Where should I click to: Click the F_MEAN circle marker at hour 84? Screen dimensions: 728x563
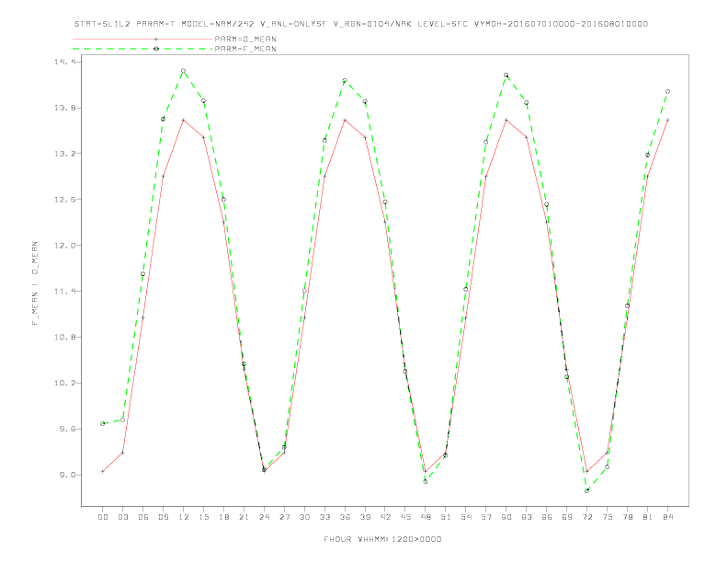point(668,91)
